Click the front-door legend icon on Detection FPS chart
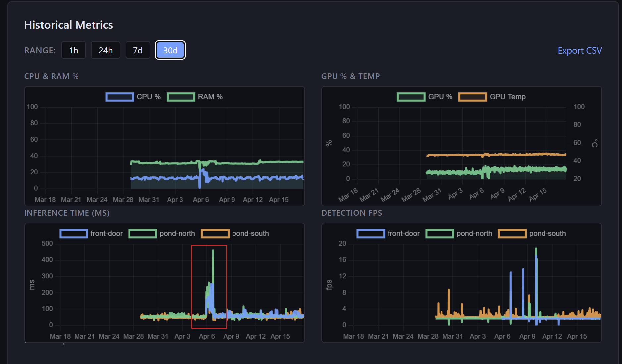The image size is (622, 364). click(x=370, y=233)
